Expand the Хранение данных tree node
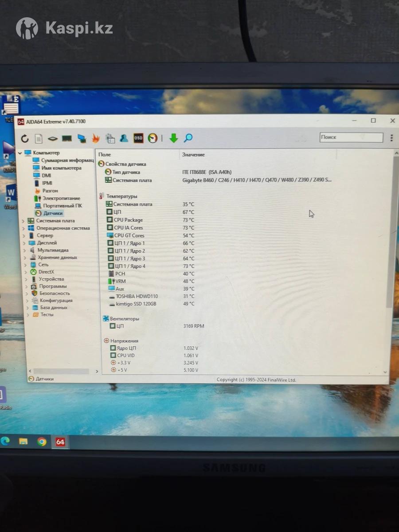This screenshot has height=532, width=399. (x=26, y=258)
